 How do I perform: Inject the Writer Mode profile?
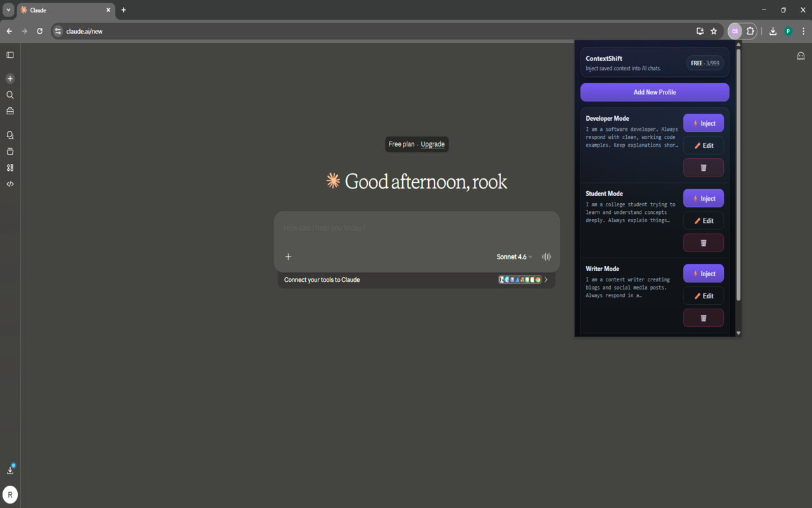pos(704,274)
